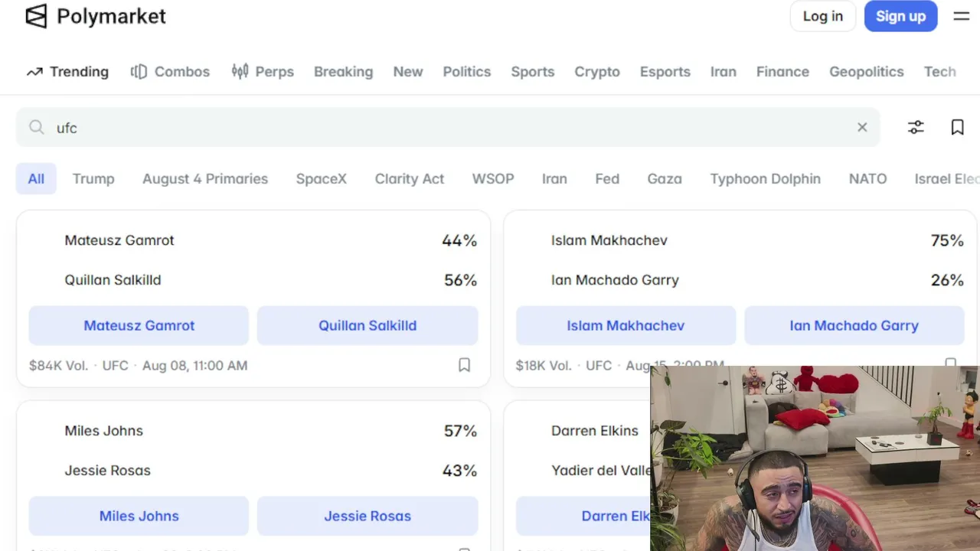Open the Politics category
The width and height of the screenshot is (980, 551).
click(x=467, y=72)
